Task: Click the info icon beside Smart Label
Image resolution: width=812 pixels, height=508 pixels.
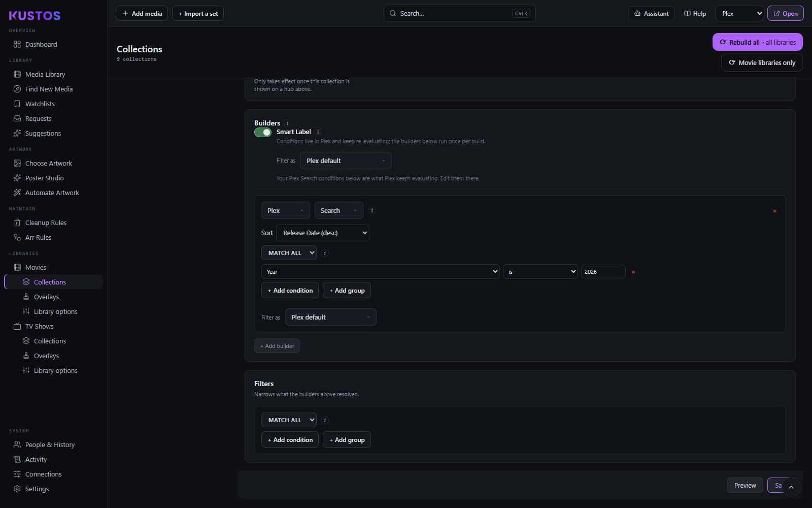Action: click(x=318, y=132)
